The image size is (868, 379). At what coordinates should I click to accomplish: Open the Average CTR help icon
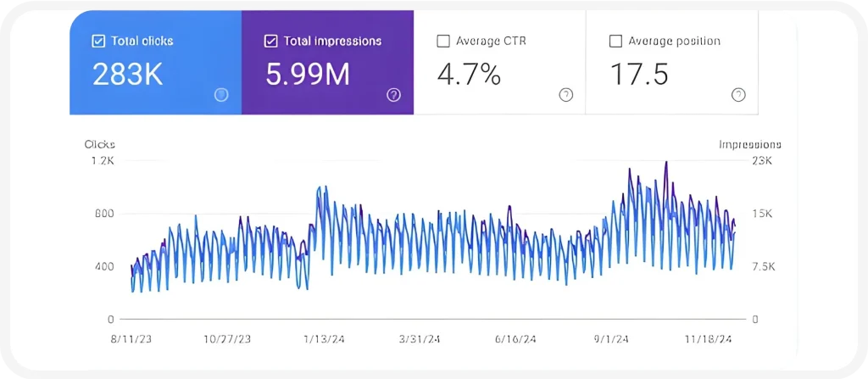[x=565, y=95]
